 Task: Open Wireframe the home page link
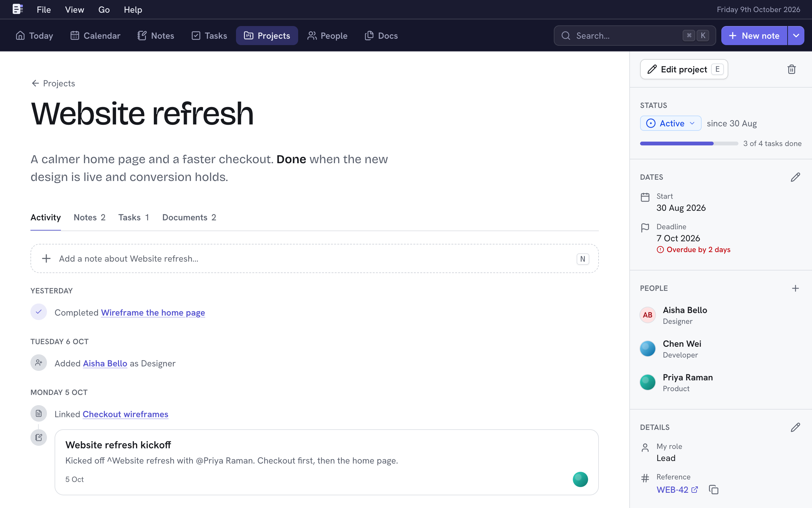click(153, 312)
